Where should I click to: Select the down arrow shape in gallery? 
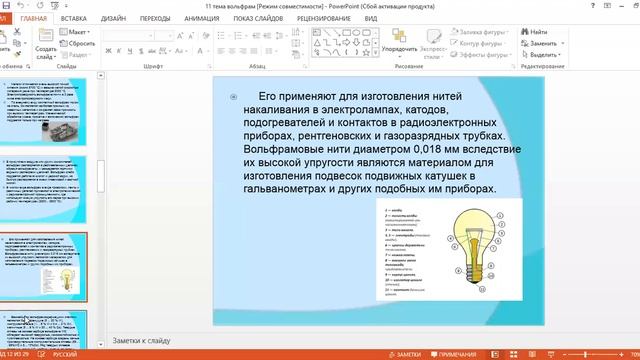click(356, 42)
